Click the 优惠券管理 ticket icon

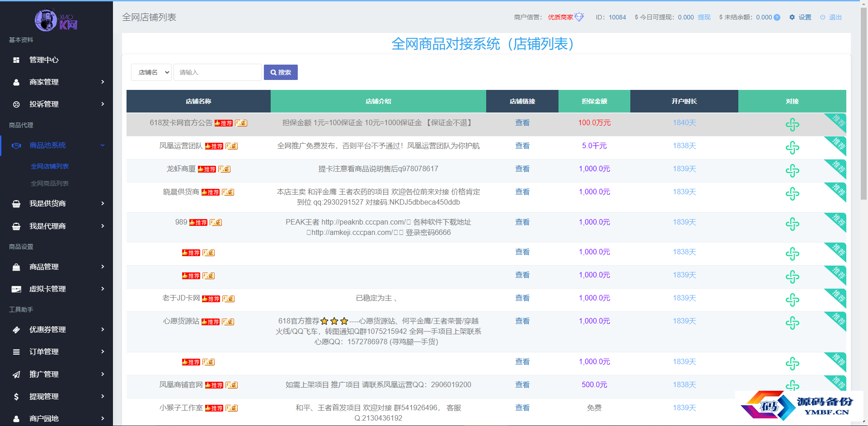point(16,330)
